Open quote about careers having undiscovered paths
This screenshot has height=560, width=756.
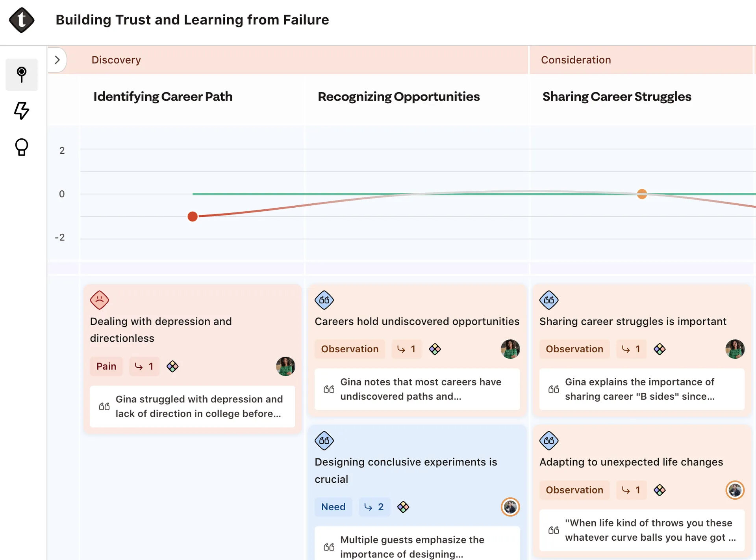[417, 389]
